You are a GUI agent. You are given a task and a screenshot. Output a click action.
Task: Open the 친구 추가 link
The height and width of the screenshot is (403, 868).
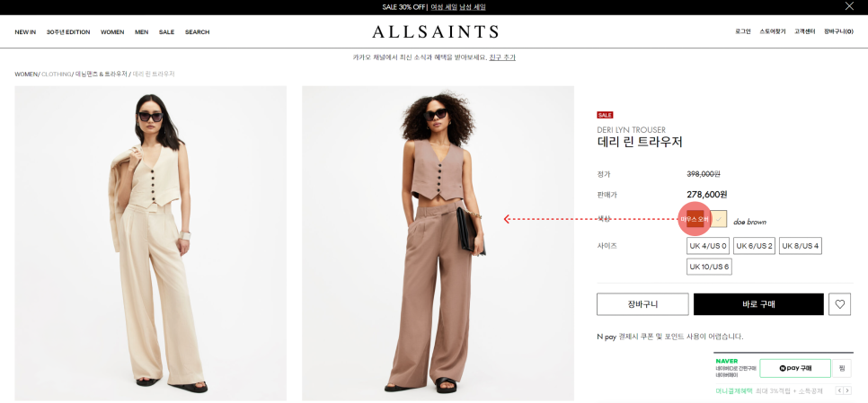[502, 57]
